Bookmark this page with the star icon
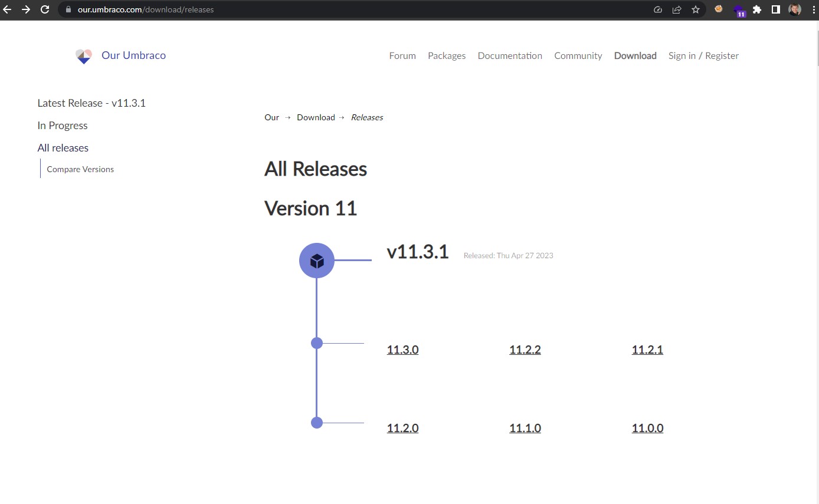819x504 pixels. tap(696, 9)
